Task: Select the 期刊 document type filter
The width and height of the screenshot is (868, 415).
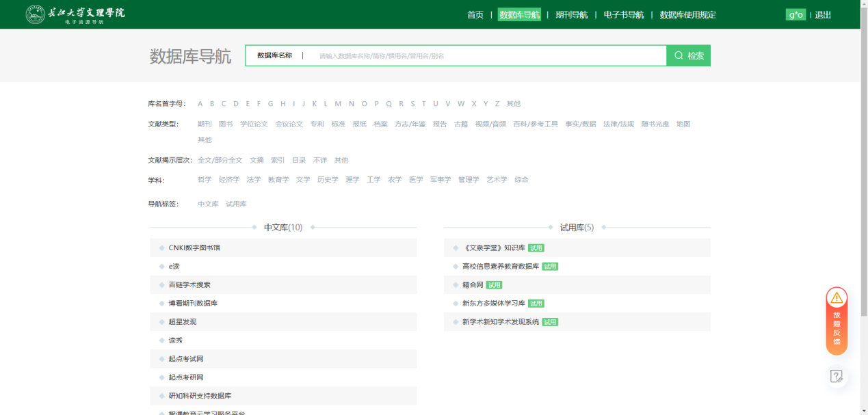Action: (x=205, y=124)
